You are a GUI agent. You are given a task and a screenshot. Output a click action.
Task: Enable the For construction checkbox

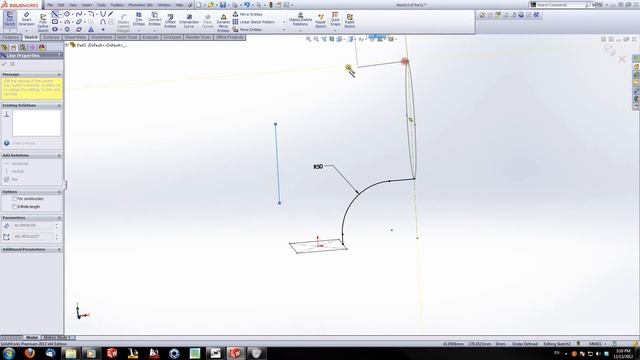click(x=15, y=199)
